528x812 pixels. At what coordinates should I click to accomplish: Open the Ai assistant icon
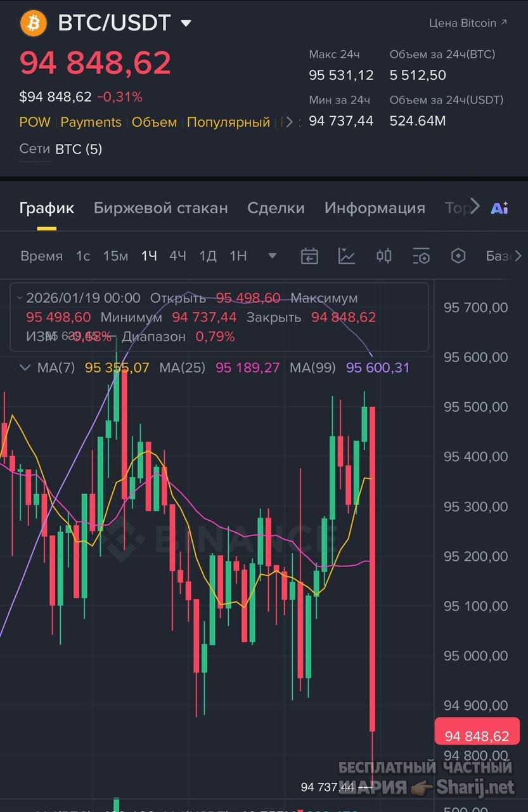click(499, 207)
